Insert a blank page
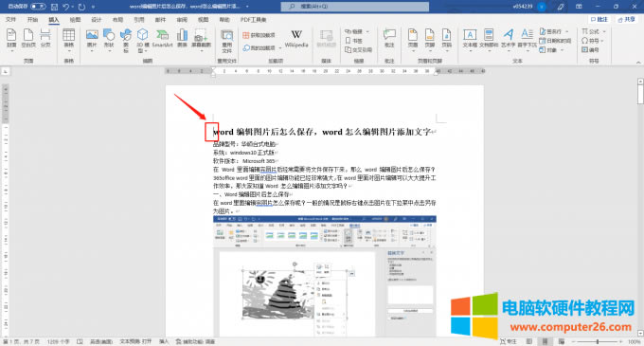 (28, 39)
